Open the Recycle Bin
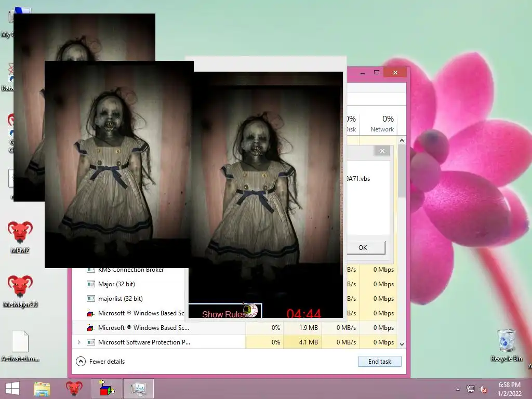Viewport: 532px width, 399px height. pyautogui.click(x=506, y=345)
